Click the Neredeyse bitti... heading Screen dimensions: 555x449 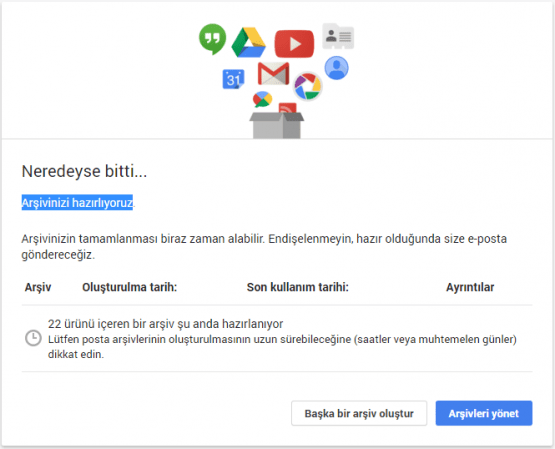coord(84,171)
